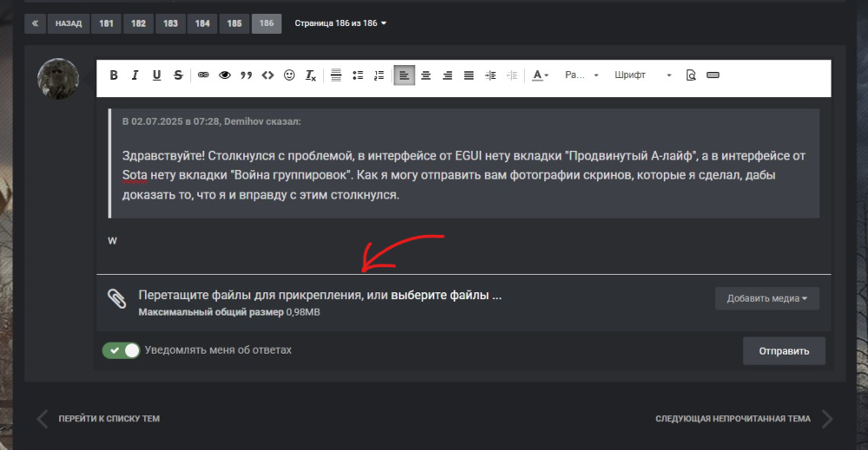868x450 pixels.
Task: Open the text color picker
Action: [539, 75]
